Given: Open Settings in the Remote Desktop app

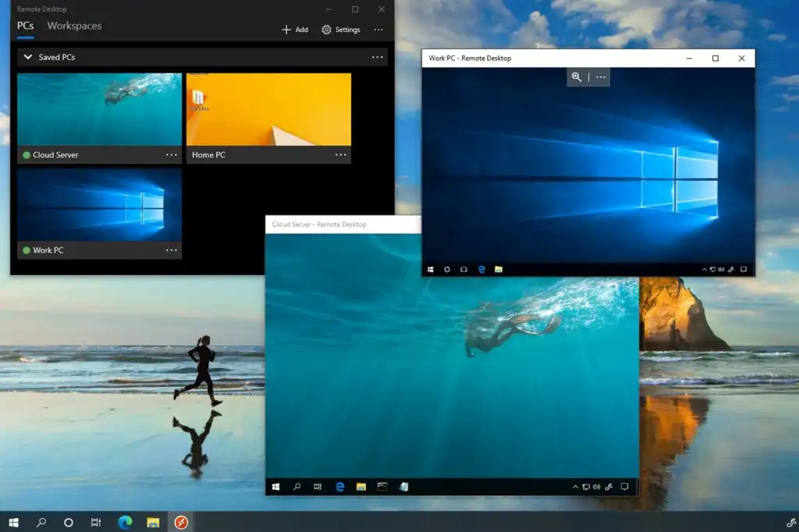Looking at the screenshot, I should [341, 30].
